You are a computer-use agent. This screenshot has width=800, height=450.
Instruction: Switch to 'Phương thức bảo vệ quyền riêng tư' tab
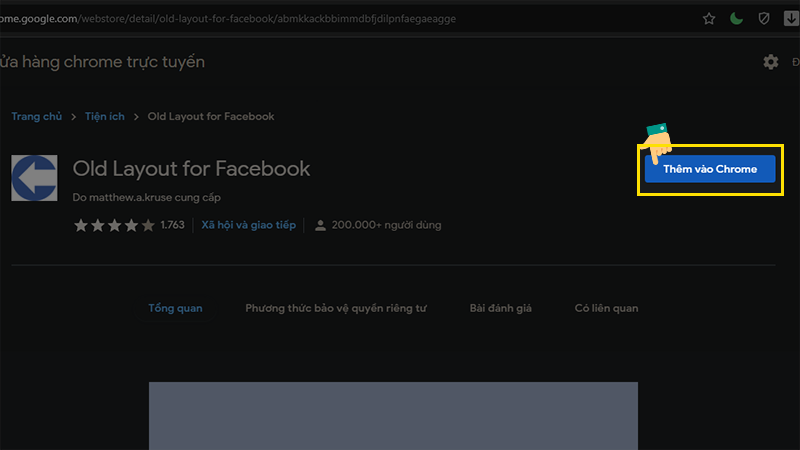pos(336,308)
